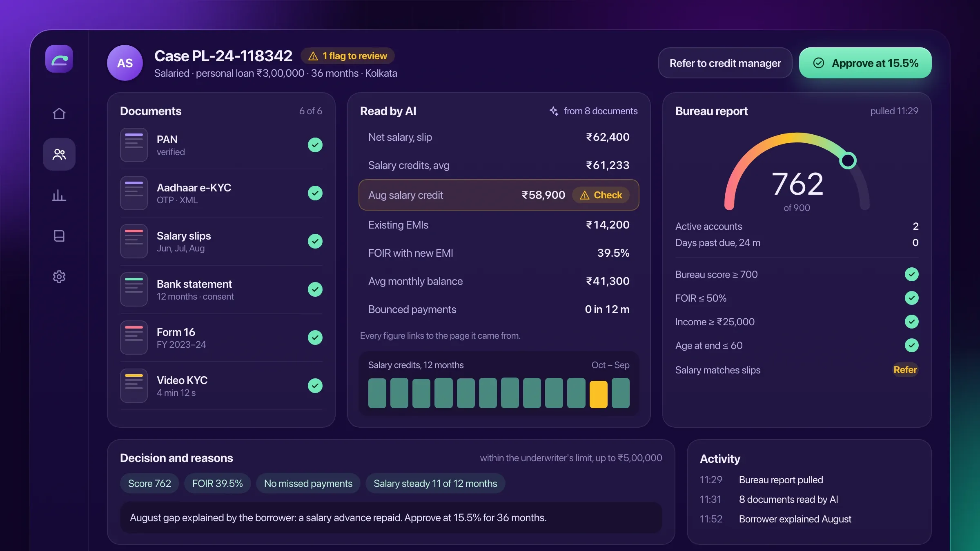Click the Aadhaar e-KYC document icon
The width and height of the screenshot is (980, 551).
pyautogui.click(x=134, y=193)
